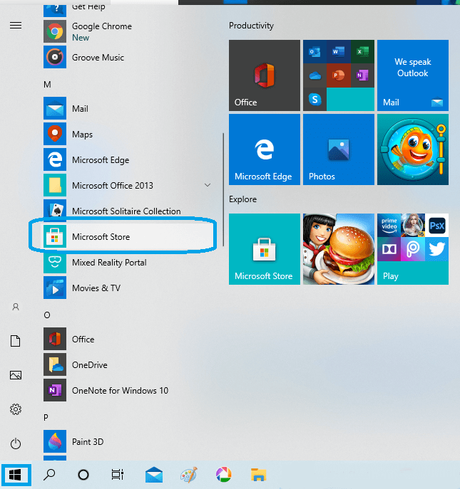The image size is (460, 489).
Task: Click the Windows Start button on taskbar
Action: click(x=16, y=475)
